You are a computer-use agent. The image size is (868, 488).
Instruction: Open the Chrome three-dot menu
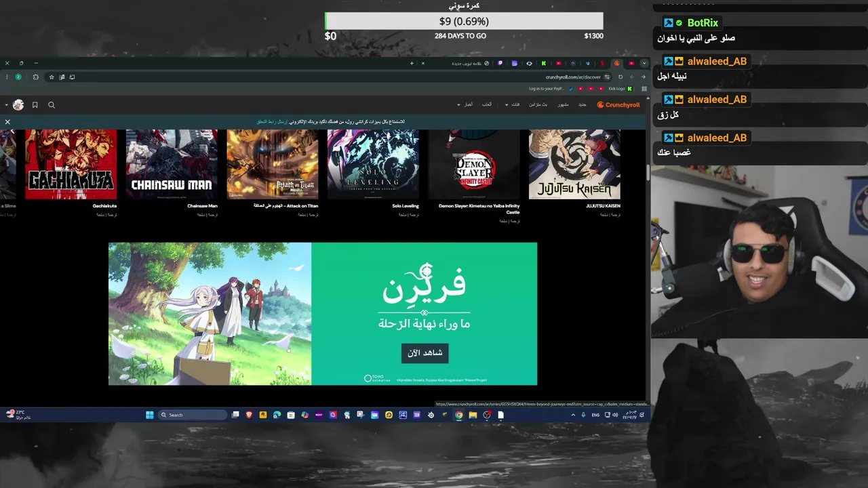click(7, 77)
